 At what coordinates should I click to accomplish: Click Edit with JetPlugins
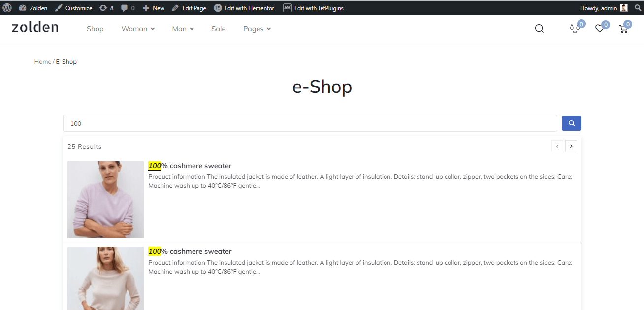pos(313,8)
